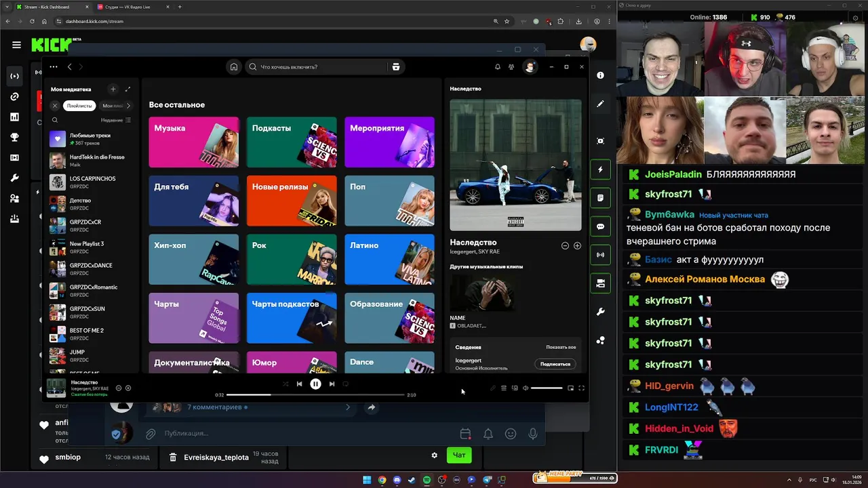The image size is (868, 488).
Task: Expand hidden system tray icons chevron
Action: click(789, 480)
